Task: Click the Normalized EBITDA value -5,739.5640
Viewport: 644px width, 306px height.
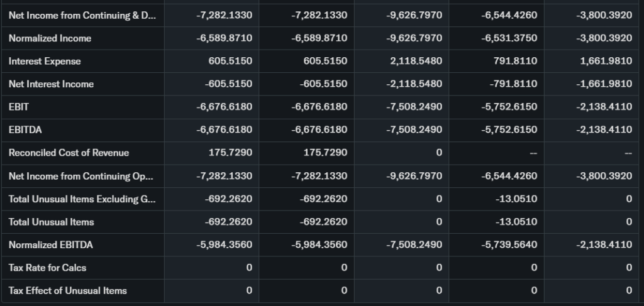Action: pyautogui.click(x=509, y=244)
